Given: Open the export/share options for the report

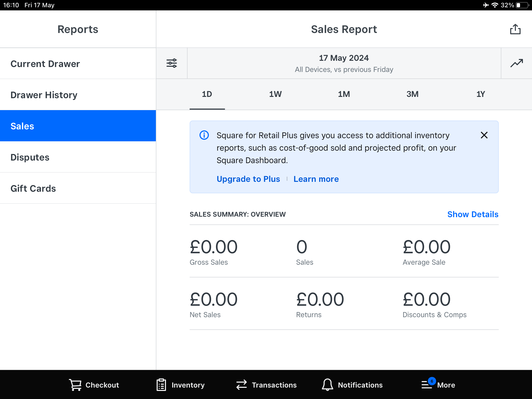Looking at the screenshot, I should [515, 29].
